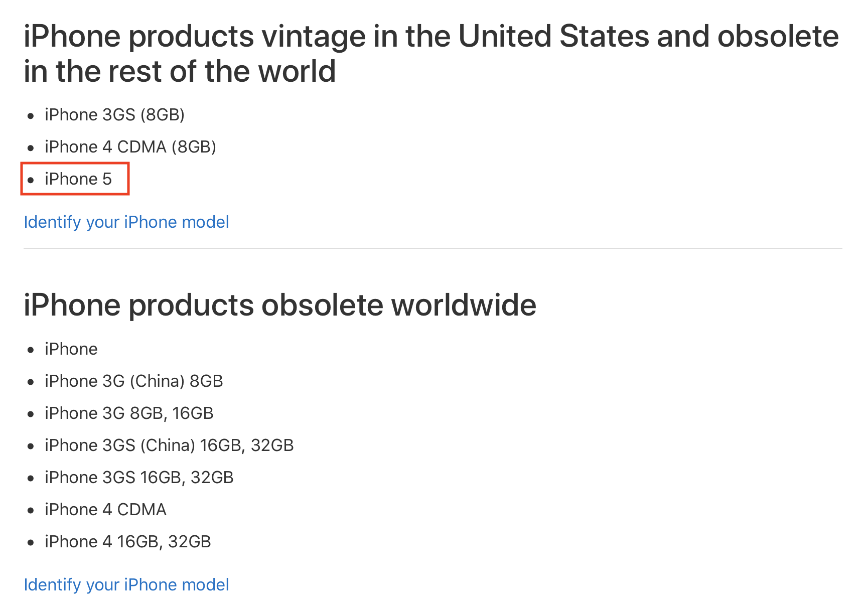This screenshot has width=868, height=605.
Task: Click iPhone 3G (China) 8GB item
Action: pyautogui.click(x=133, y=381)
